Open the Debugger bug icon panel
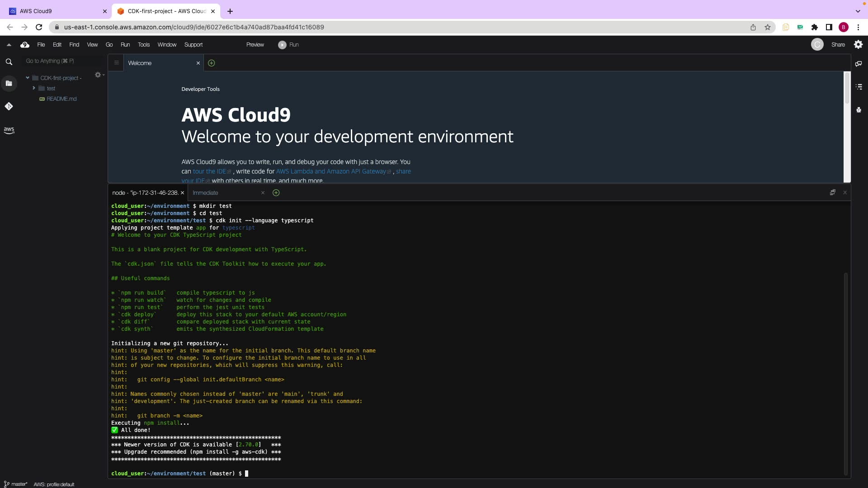This screenshot has width=868, height=488. tap(859, 110)
